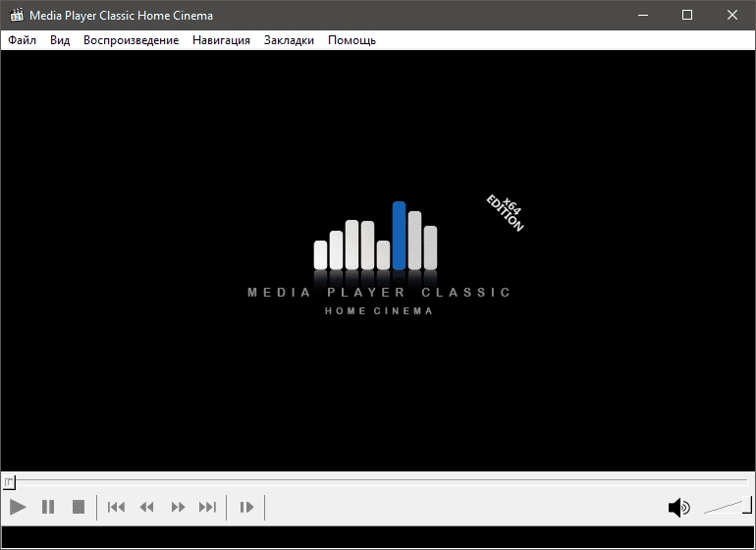Minimize the Media Player Classic window

click(643, 15)
